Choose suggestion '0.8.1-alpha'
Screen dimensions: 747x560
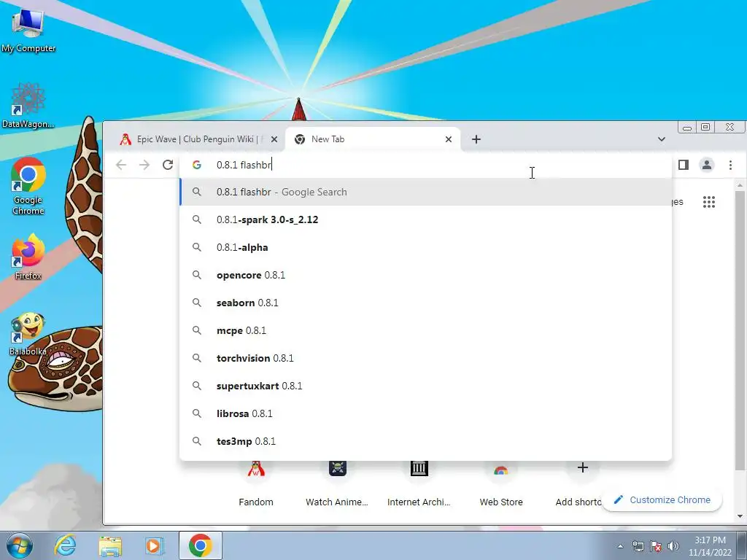425,247
